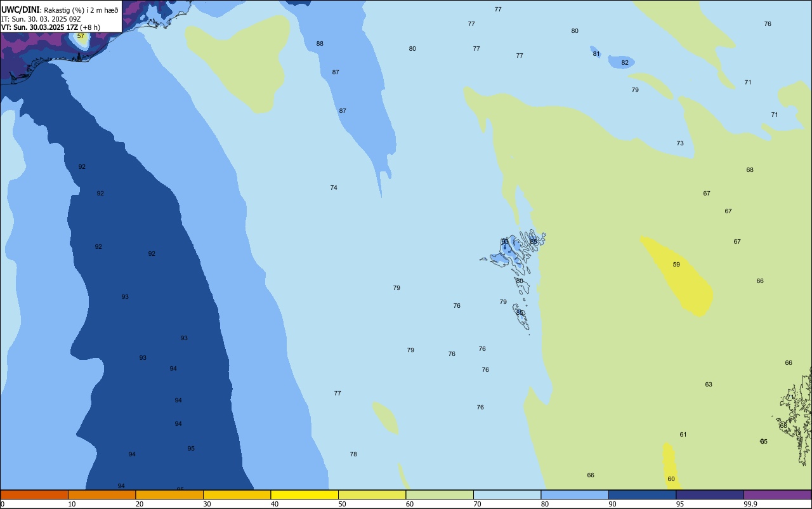Click the title text 'UWC/DINI: Rakastig (%) í 2 m hæð'
The width and height of the screenshot is (812, 509).
tap(60, 10)
